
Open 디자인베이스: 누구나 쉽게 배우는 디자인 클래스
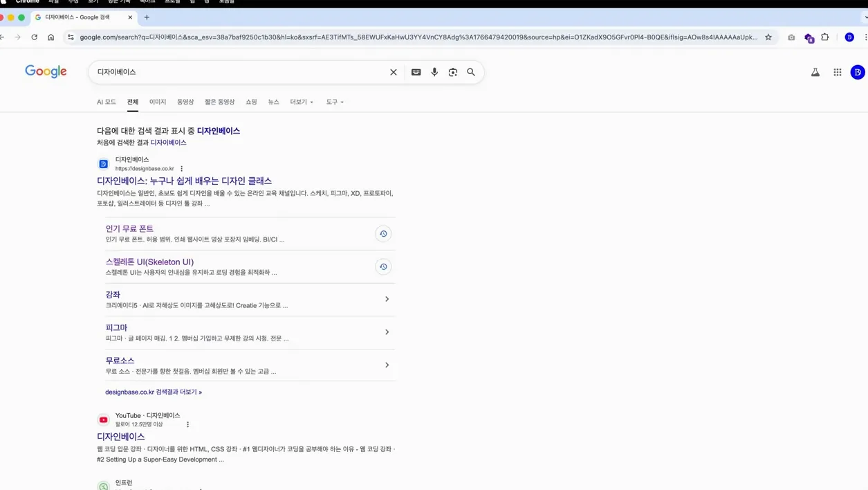pyautogui.click(x=184, y=181)
